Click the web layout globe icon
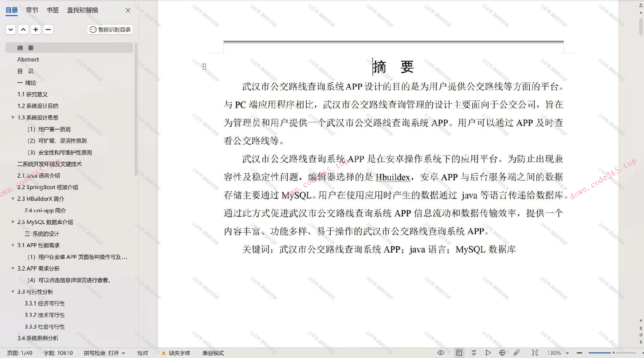644x358 pixels. (x=502, y=353)
